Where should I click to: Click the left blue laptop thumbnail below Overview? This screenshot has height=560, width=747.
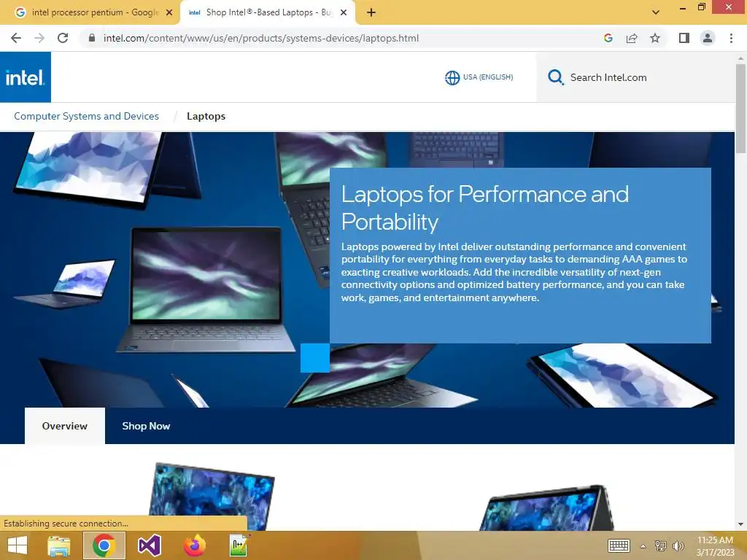coord(212,496)
